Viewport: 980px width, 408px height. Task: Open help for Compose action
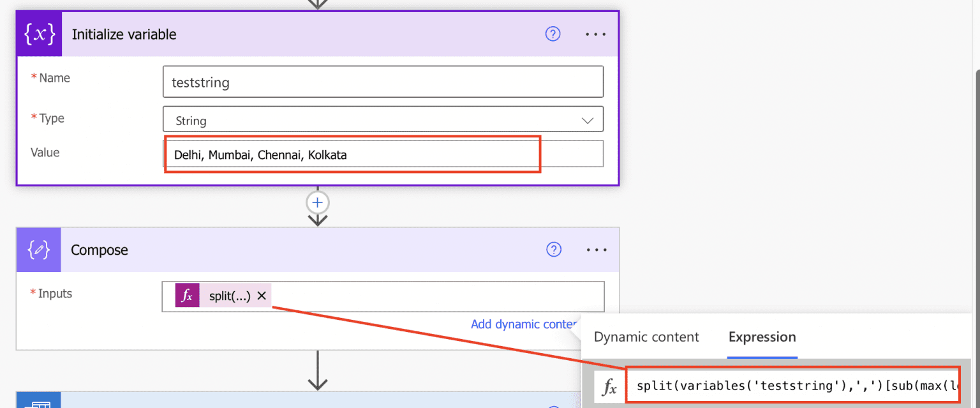(554, 250)
